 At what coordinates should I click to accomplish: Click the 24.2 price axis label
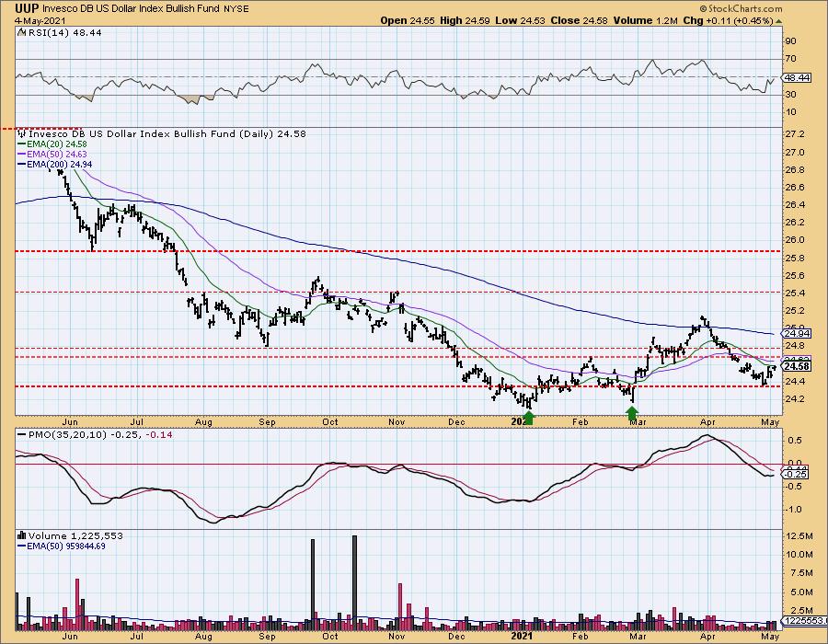point(795,398)
